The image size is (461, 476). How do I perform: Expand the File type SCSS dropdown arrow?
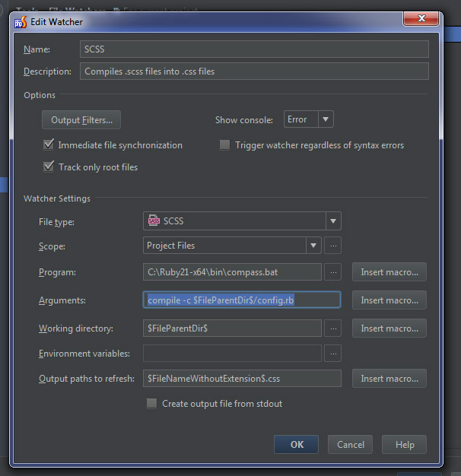(333, 221)
